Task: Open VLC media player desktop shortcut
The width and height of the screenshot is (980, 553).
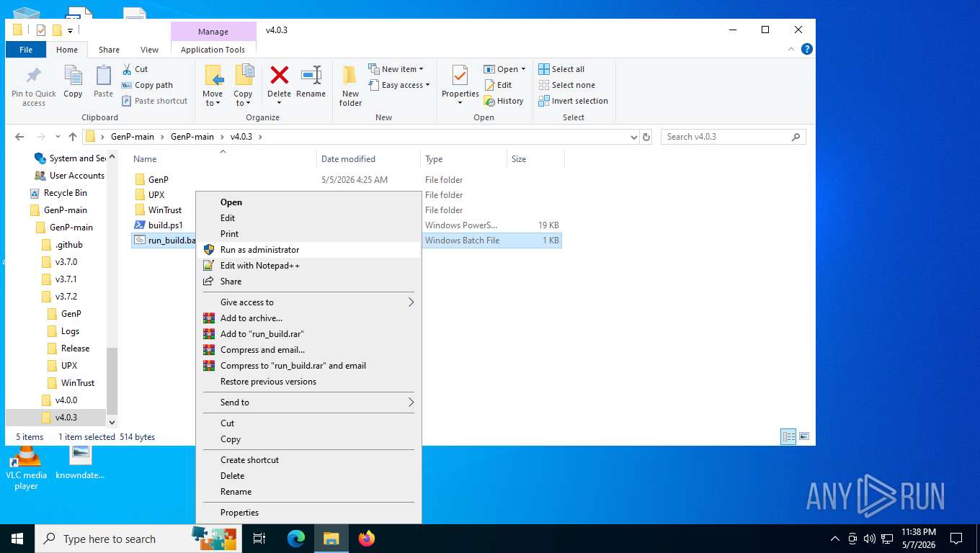Action: (26, 468)
